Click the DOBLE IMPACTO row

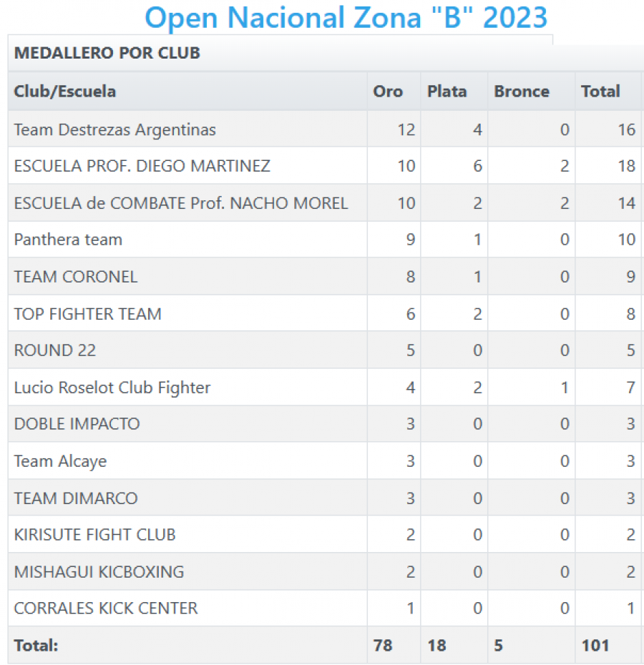click(x=325, y=424)
